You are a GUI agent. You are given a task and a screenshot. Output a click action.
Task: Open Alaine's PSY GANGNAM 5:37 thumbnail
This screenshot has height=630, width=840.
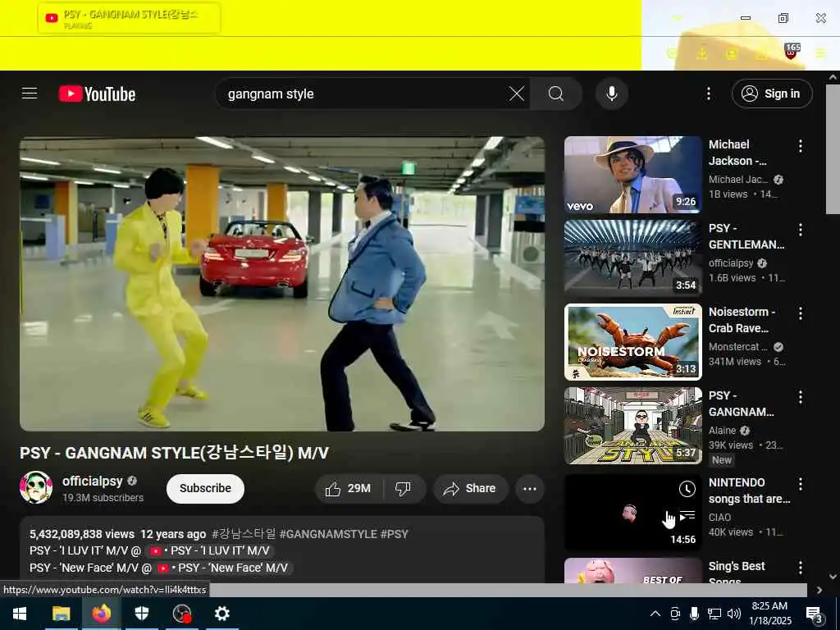tap(632, 426)
